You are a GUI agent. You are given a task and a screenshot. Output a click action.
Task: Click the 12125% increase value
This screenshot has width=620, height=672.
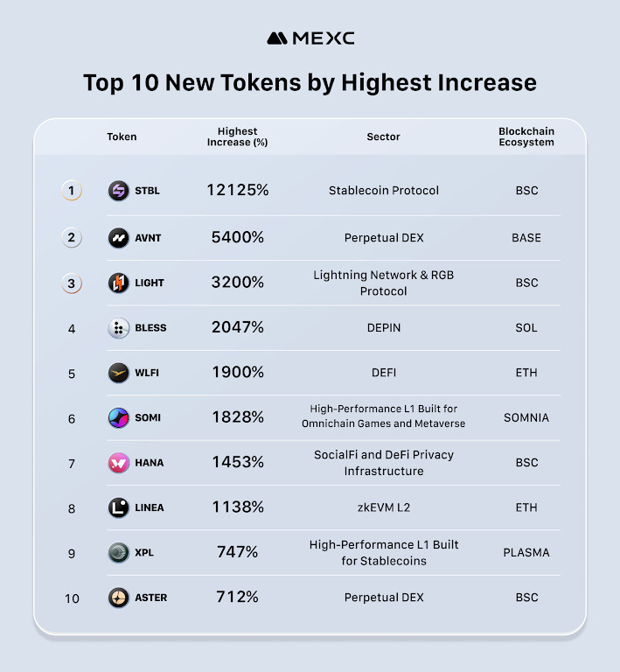coord(237,190)
